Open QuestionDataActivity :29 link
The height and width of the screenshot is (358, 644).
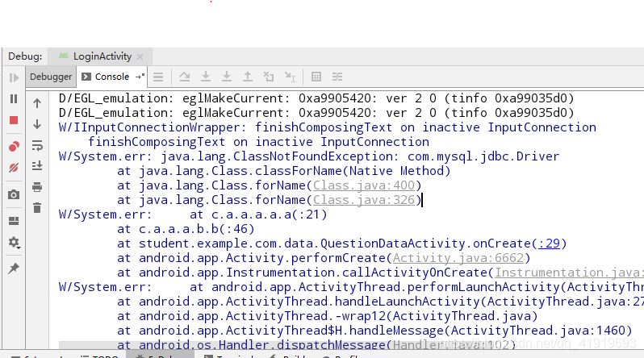point(549,244)
